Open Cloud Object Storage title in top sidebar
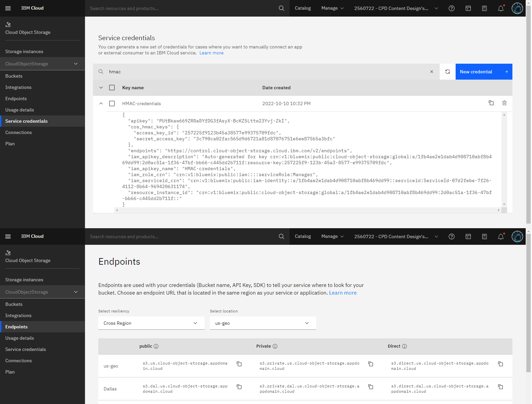The width and height of the screenshot is (532, 404). tap(28, 32)
